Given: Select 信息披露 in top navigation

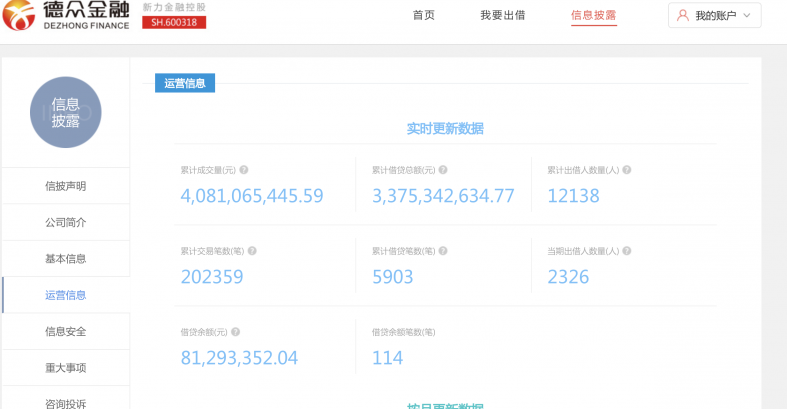Looking at the screenshot, I should [x=593, y=15].
